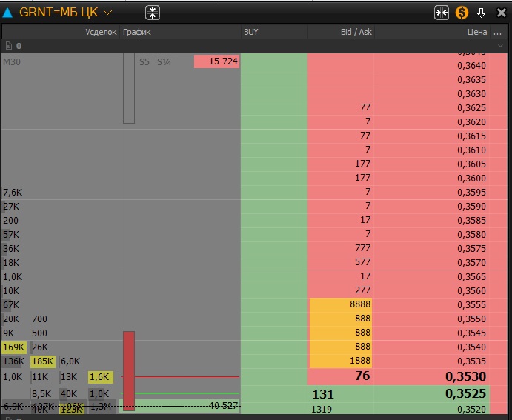Viewport: 512px width, 420px height.
Task: Click the bid volume 131
Action: [323, 394]
